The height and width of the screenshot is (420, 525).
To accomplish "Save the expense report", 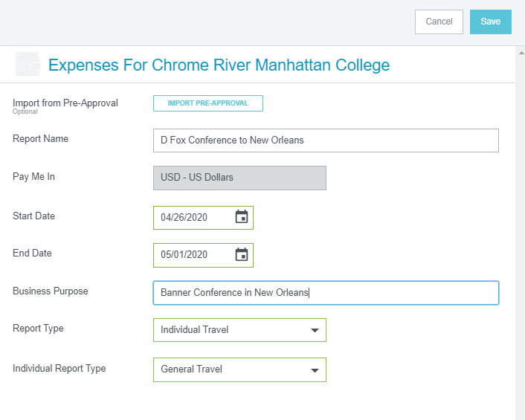I will (x=491, y=22).
